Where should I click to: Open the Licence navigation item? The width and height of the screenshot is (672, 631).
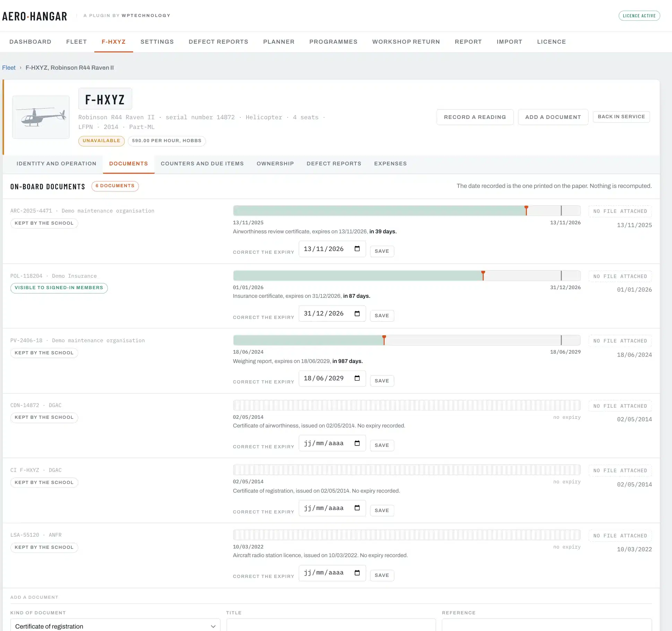pos(551,42)
